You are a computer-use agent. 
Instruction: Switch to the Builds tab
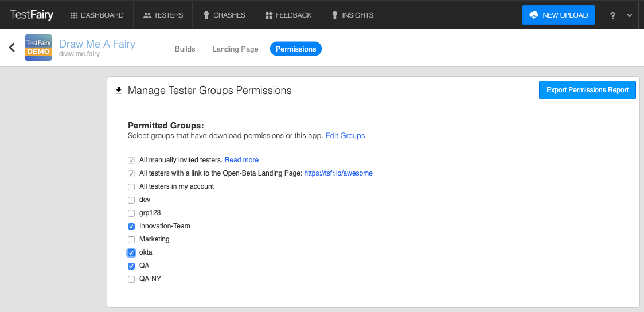[185, 49]
